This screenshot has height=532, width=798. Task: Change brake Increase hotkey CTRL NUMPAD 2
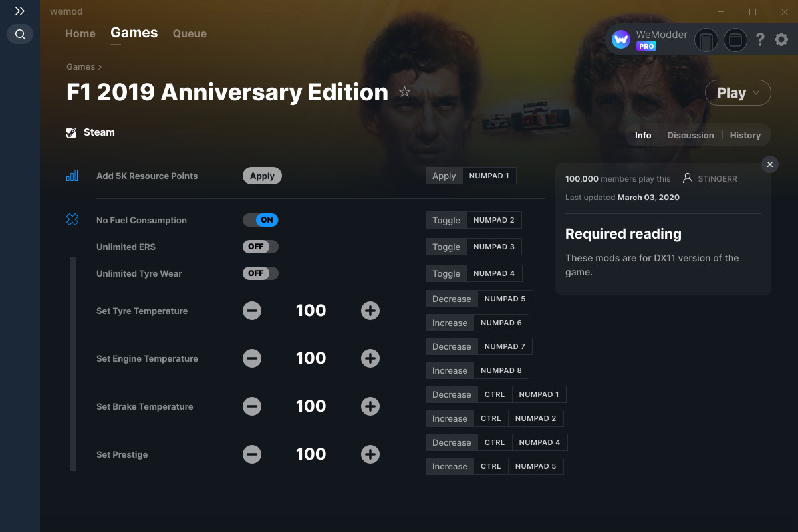[x=519, y=418]
